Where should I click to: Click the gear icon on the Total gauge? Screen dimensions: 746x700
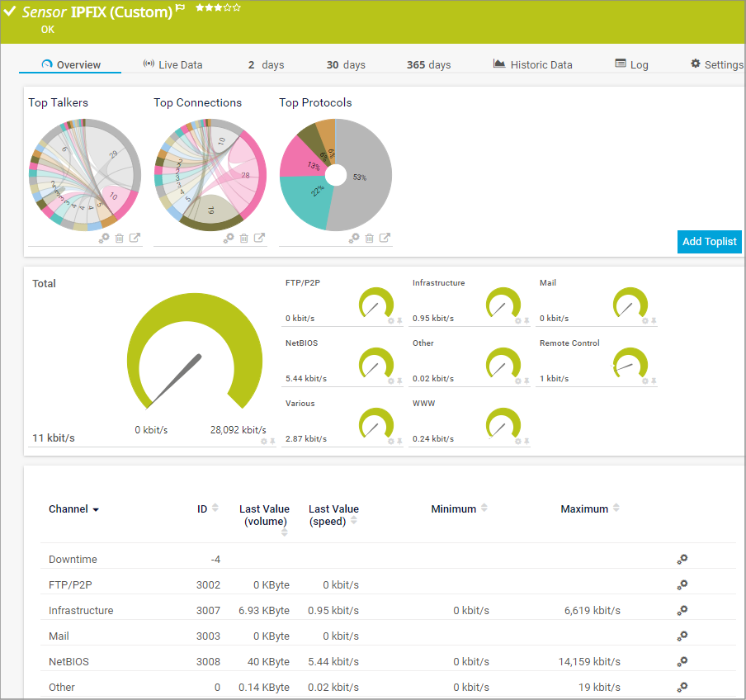[264, 442]
